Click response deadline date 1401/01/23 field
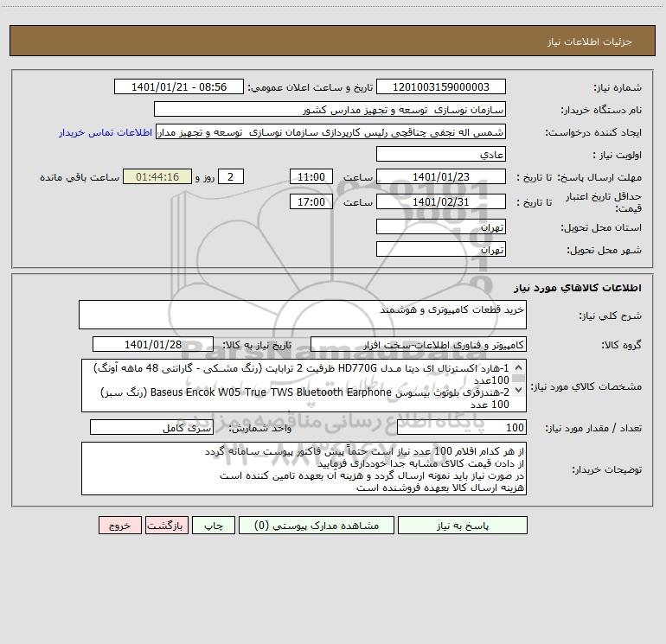This screenshot has height=644, width=666. (x=441, y=176)
